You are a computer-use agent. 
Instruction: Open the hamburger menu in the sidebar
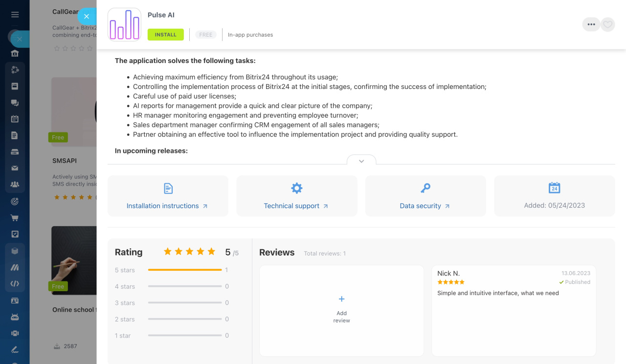(x=15, y=15)
